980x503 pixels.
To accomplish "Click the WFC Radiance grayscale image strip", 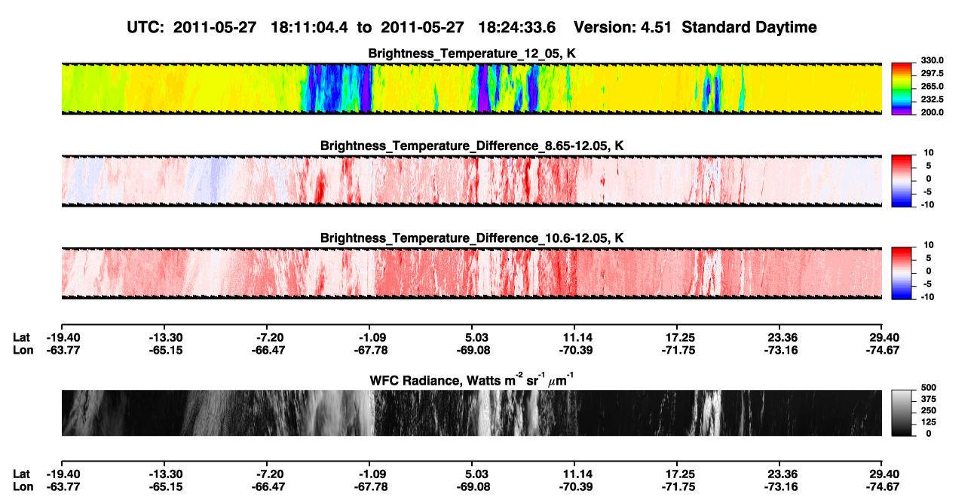I will [x=471, y=413].
